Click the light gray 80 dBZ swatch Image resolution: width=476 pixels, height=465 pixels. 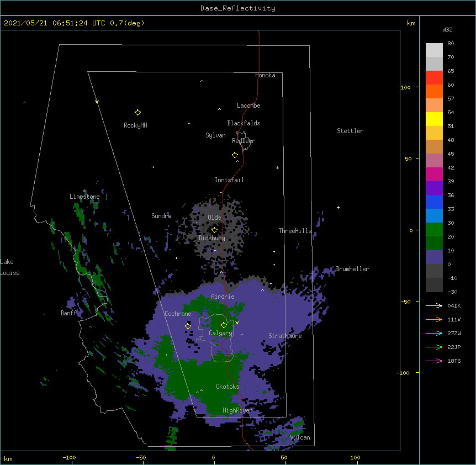[434, 50]
